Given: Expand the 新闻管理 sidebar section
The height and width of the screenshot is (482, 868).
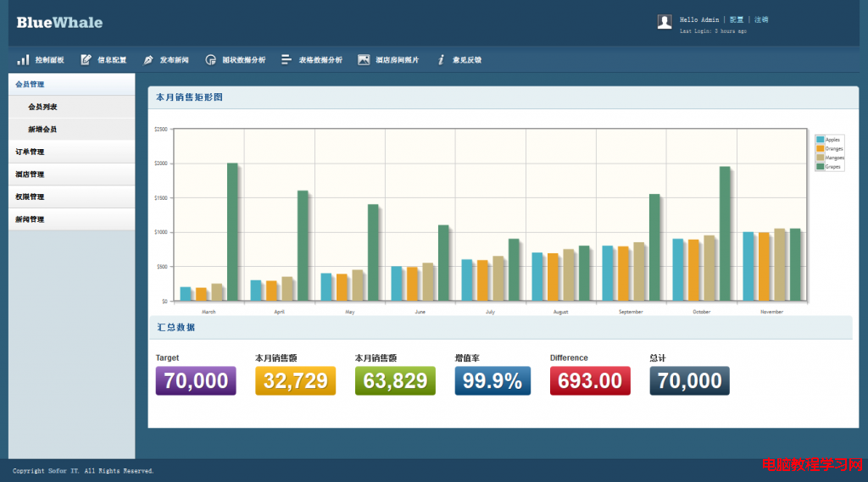Looking at the screenshot, I should (x=71, y=219).
